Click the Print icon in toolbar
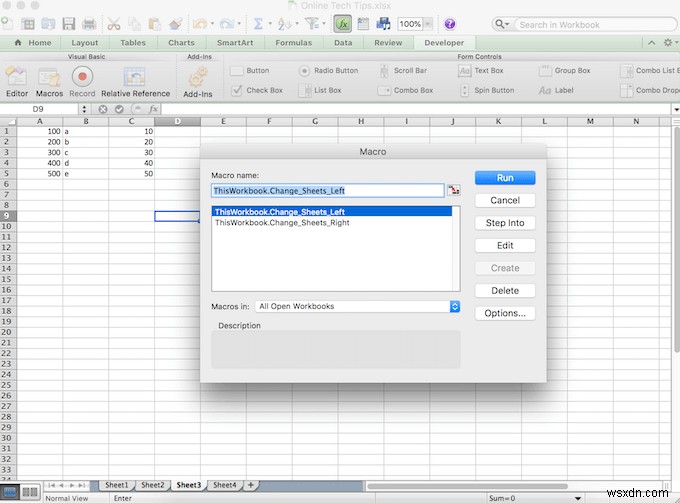The image size is (680, 503). tap(89, 24)
